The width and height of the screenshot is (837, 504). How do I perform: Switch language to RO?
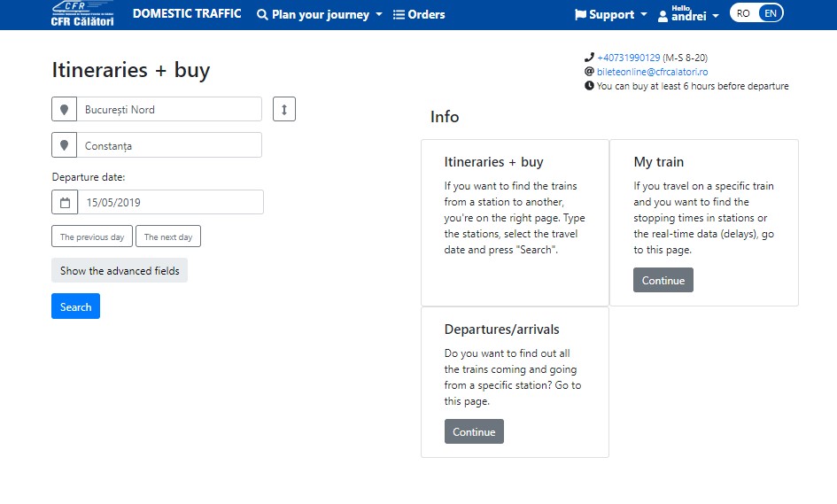[743, 13]
